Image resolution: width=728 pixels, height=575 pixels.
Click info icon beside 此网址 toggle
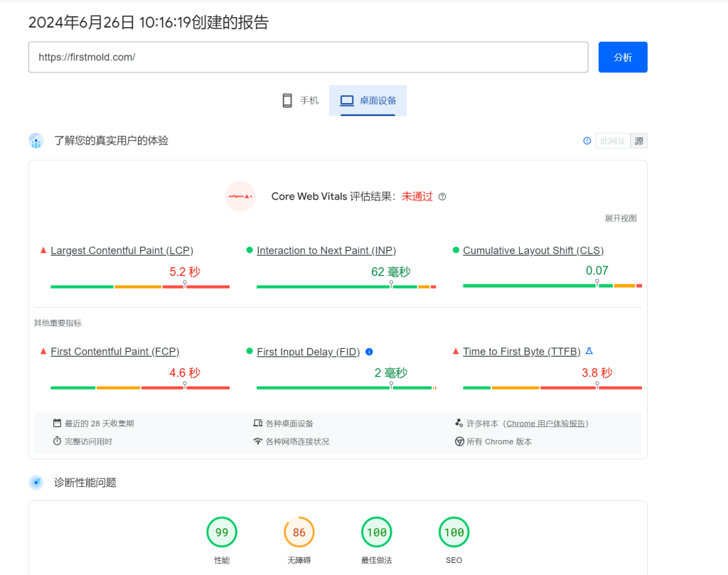tap(587, 141)
